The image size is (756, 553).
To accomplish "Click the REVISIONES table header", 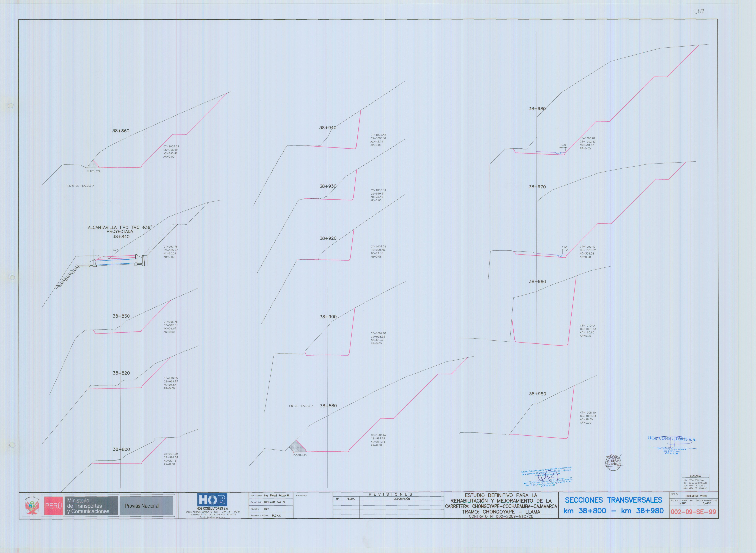I will 391,494.
